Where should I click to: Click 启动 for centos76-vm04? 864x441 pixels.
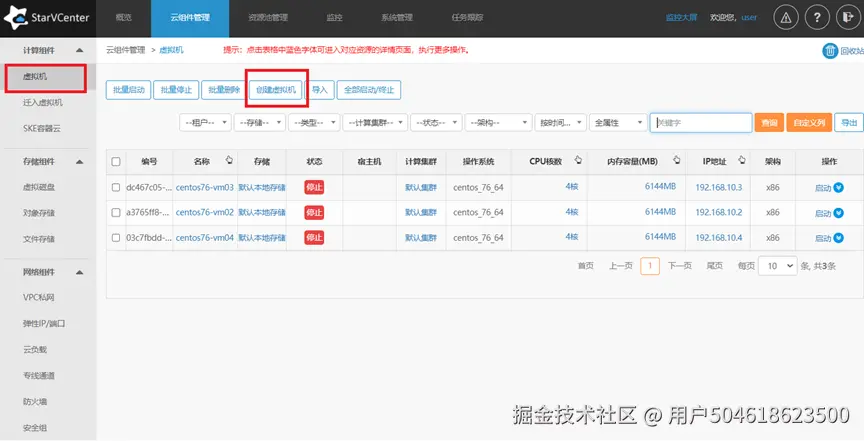click(x=823, y=238)
